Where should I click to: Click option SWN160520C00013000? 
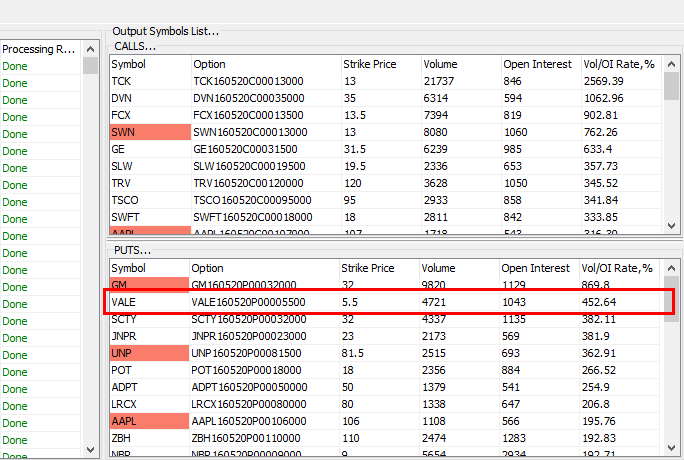(x=250, y=132)
